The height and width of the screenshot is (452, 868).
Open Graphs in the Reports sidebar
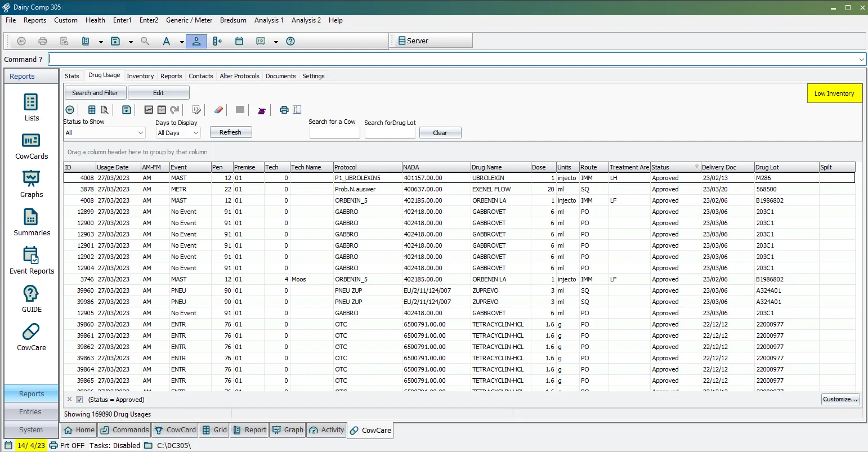coord(32,184)
